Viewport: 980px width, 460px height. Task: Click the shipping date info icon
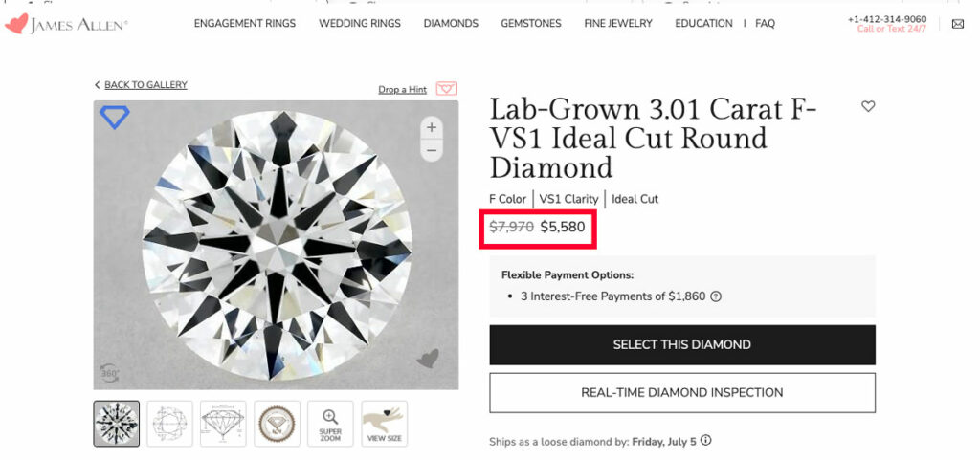tap(705, 441)
